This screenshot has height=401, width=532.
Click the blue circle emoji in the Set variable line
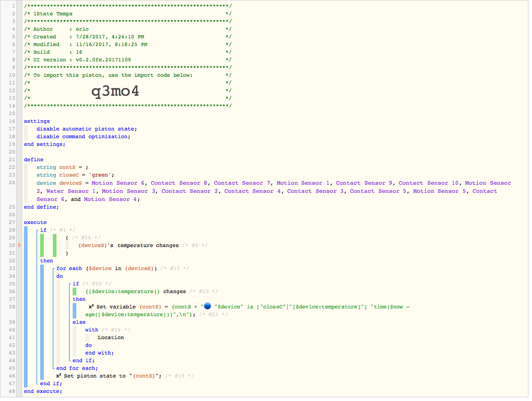(x=208, y=306)
